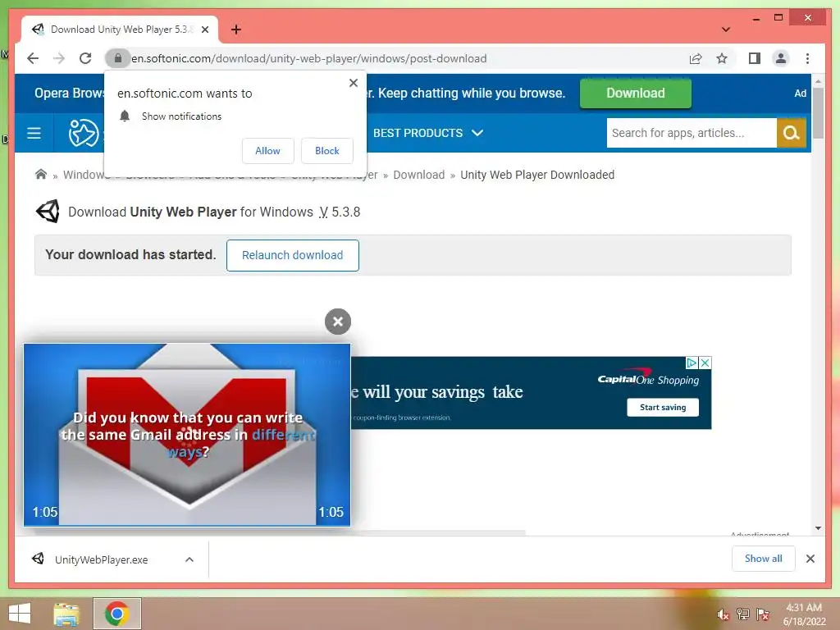The height and width of the screenshot is (630, 840).
Task: Click the AdChoices triangle icon
Action: tap(692, 363)
